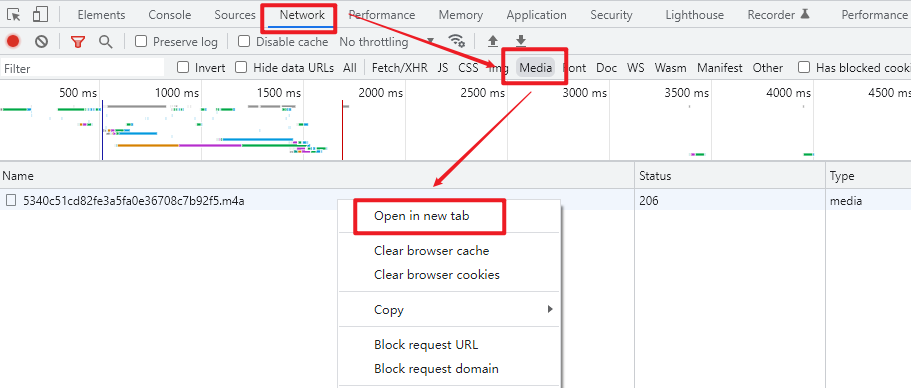Select the Fetch/XHR filter button
This screenshot has height=388, width=911.
tap(400, 68)
